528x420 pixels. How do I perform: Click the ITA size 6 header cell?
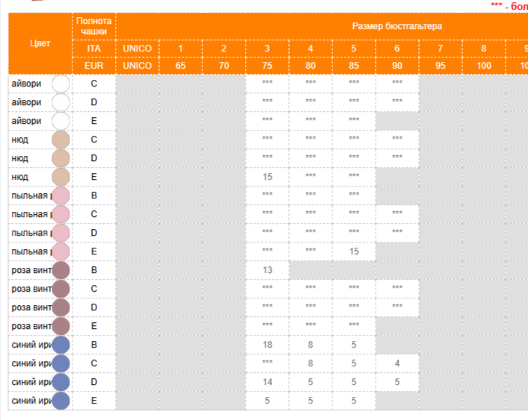(x=397, y=49)
